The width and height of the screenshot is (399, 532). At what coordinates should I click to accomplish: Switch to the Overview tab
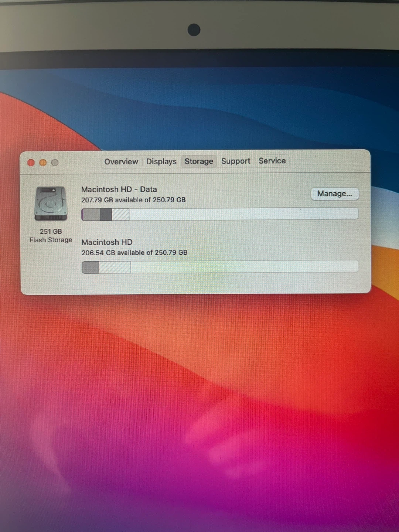(x=121, y=162)
